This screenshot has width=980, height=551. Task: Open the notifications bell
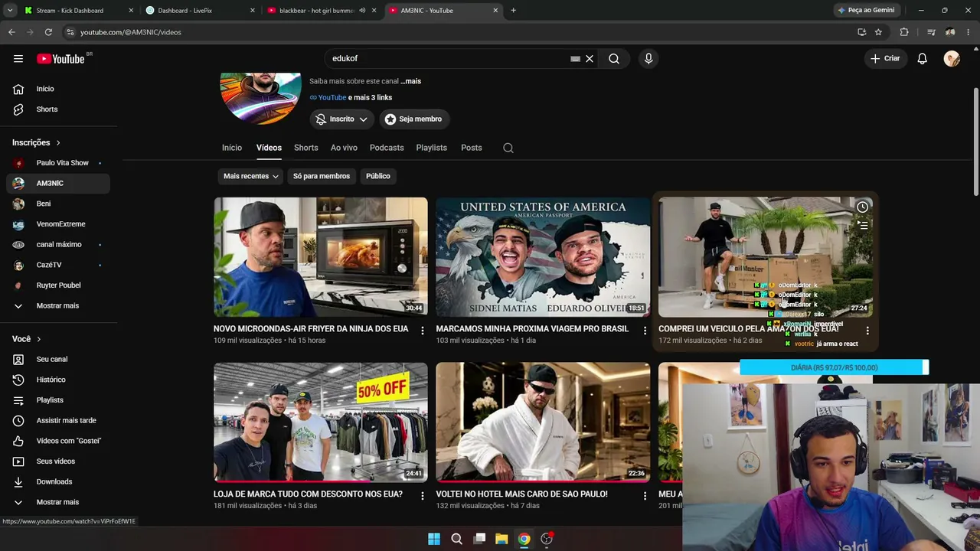[923, 59]
